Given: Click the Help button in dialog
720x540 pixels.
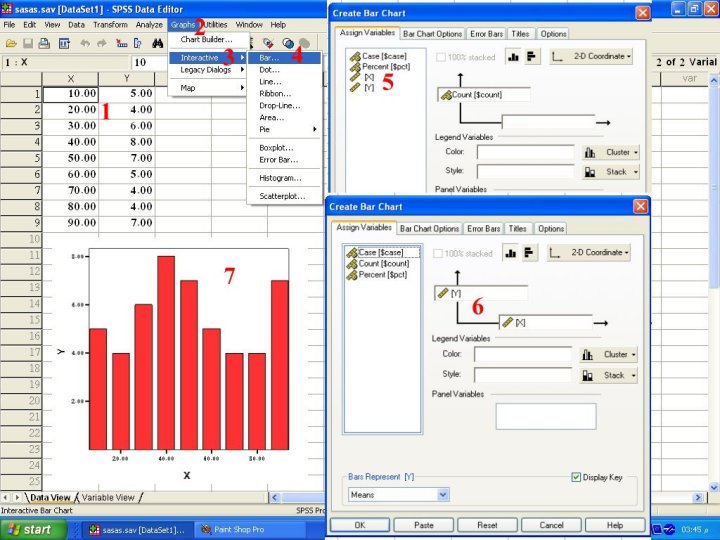Looking at the screenshot, I should click(x=615, y=525).
